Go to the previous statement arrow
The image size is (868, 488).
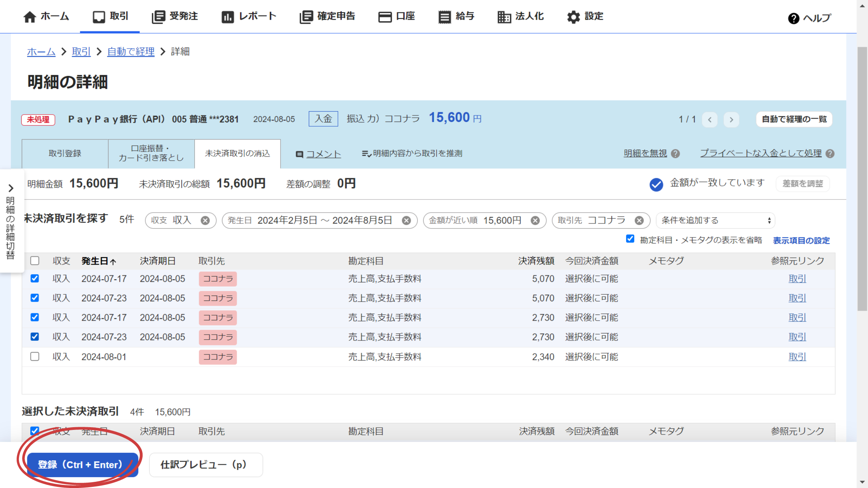pyautogui.click(x=710, y=119)
